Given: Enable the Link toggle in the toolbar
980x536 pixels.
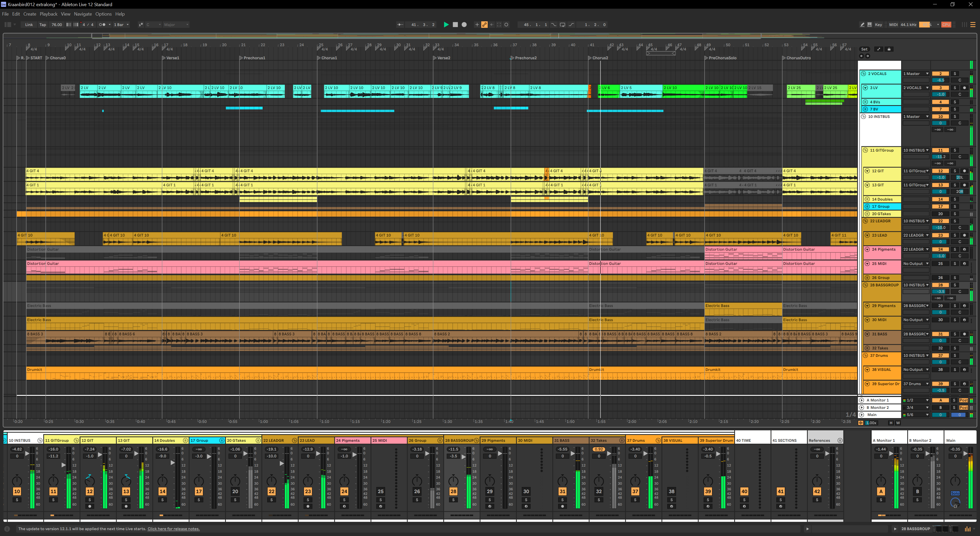Looking at the screenshot, I should point(29,24).
